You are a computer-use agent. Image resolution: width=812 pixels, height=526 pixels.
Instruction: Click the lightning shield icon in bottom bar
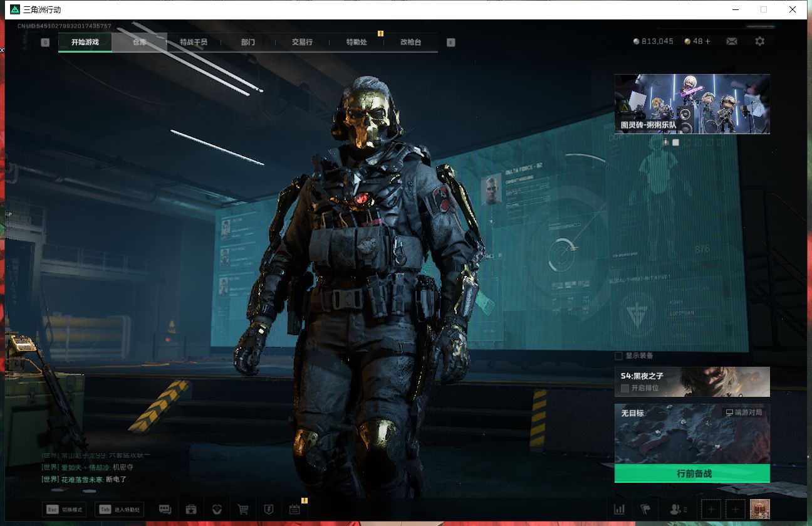click(268, 510)
